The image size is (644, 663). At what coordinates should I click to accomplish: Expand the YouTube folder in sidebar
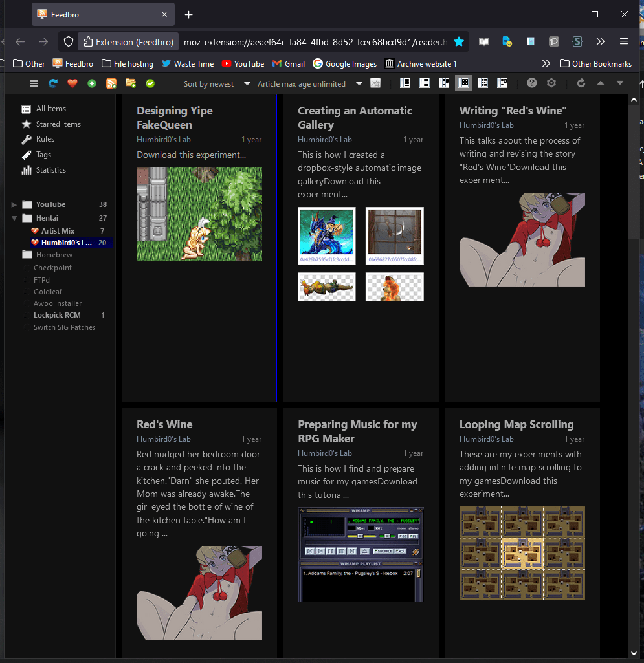coord(14,204)
